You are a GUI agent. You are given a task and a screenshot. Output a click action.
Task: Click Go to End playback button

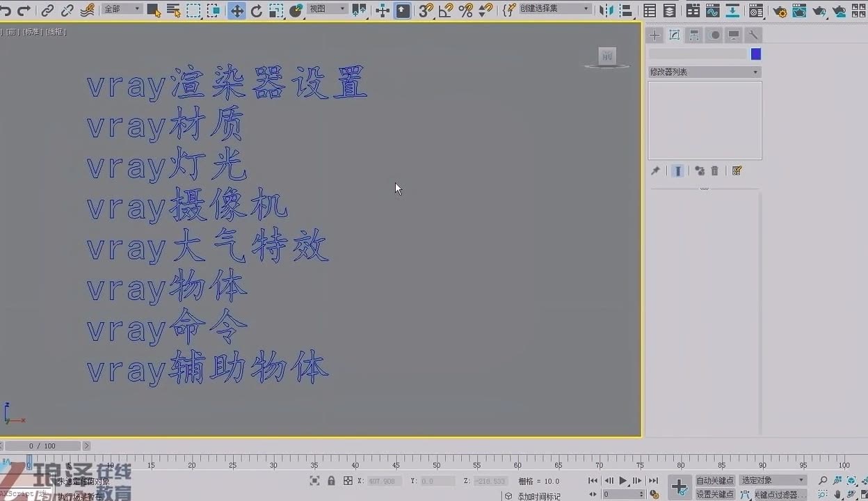pyautogui.click(x=653, y=481)
